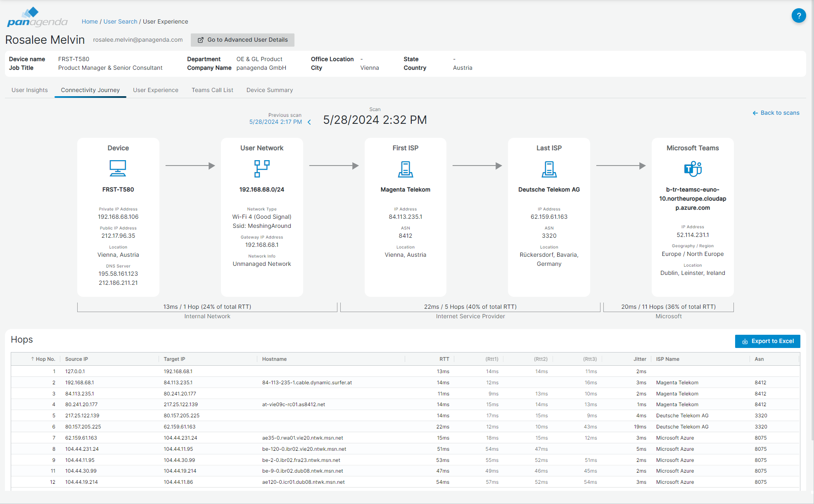
Task: Select DNS server 195.58.161.123
Action: 118,274
